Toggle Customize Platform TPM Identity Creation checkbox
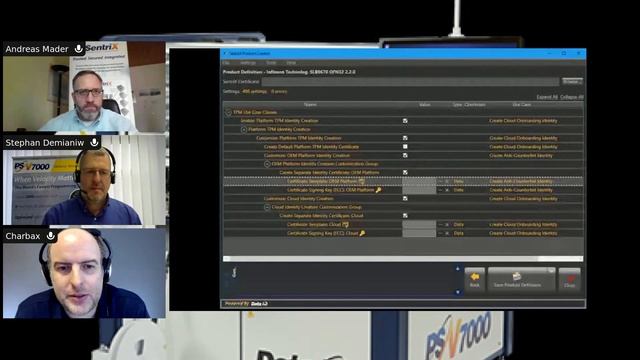 (x=405, y=138)
